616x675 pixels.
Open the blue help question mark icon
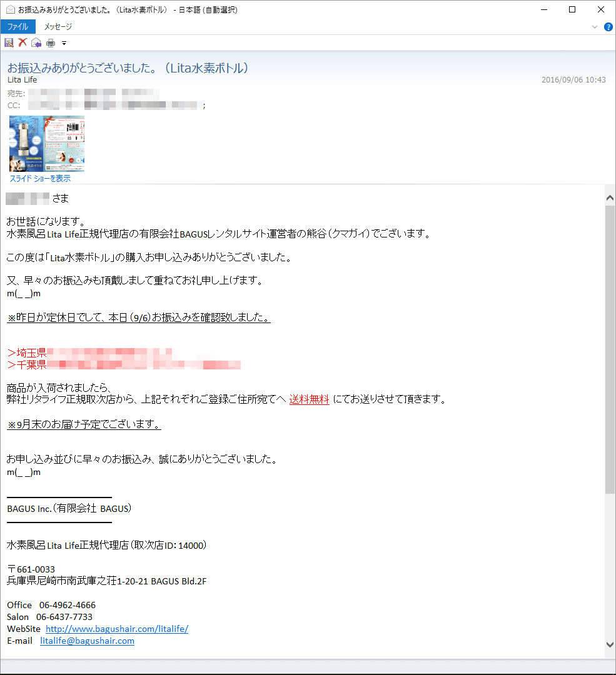coord(608,27)
